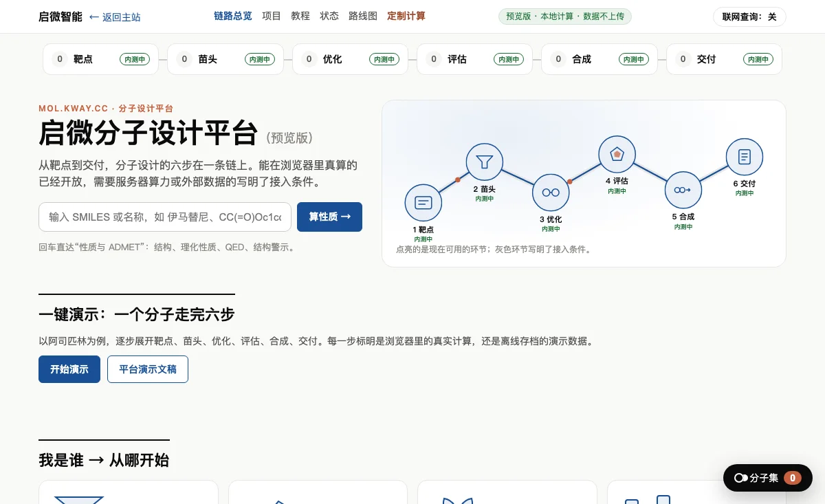825x504 pixels.
Task: Click the 交付 document icon in the diagram
Action: (745, 157)
